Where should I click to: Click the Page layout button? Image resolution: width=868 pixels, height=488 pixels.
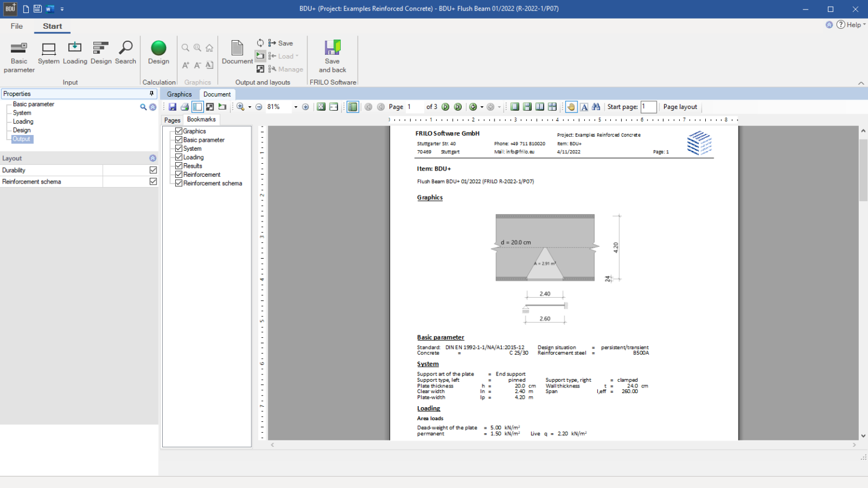point(680,107)
